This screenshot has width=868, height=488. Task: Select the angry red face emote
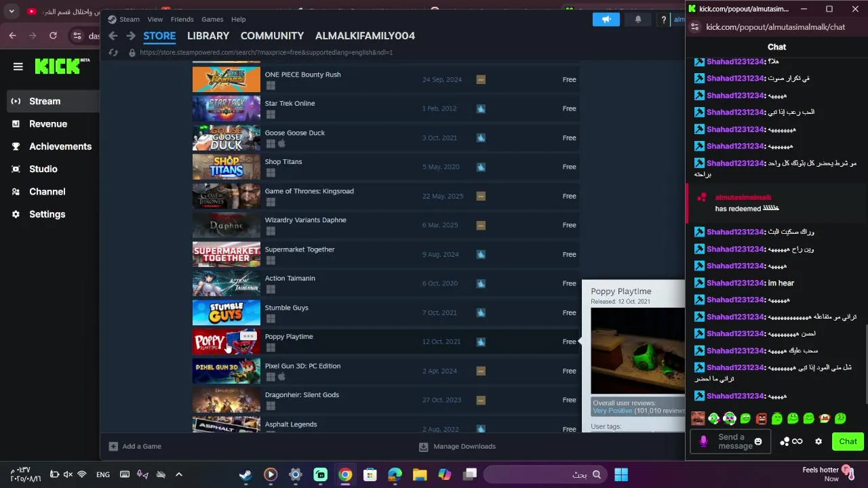point(761,419)
